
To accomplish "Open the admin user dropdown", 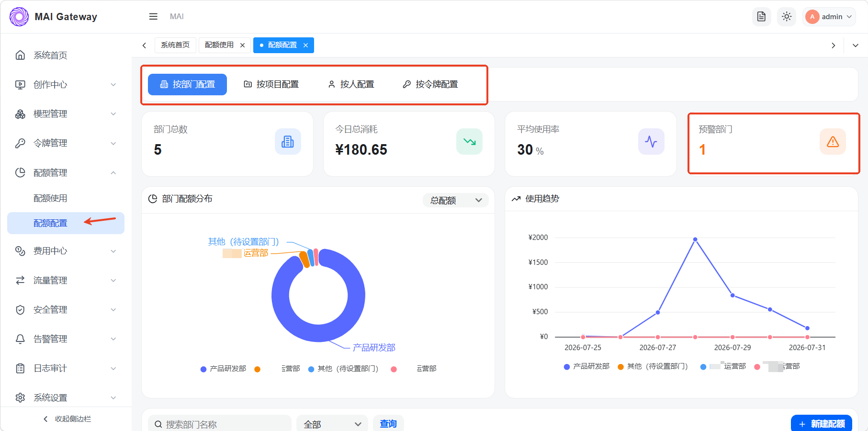I will point(829,17).
